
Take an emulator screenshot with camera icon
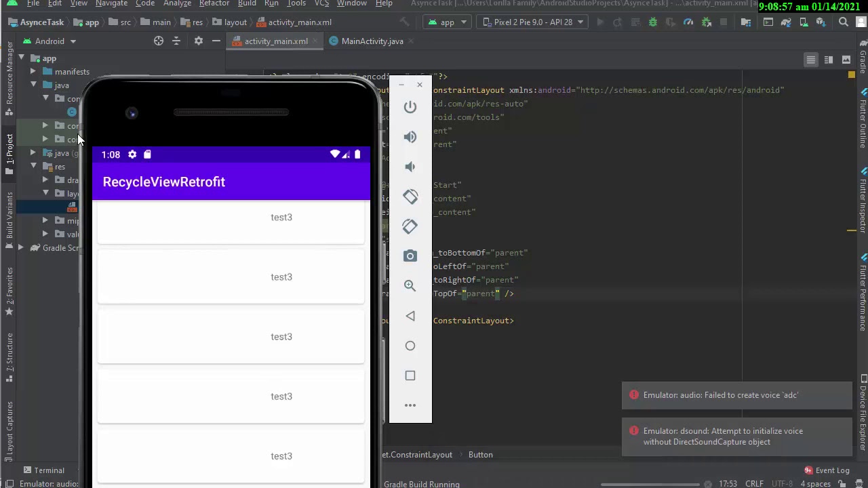click(410, 256)
